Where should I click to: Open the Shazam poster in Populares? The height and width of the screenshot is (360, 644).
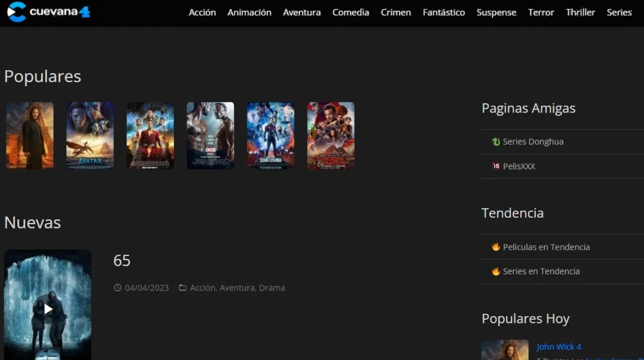pos(150,136)
